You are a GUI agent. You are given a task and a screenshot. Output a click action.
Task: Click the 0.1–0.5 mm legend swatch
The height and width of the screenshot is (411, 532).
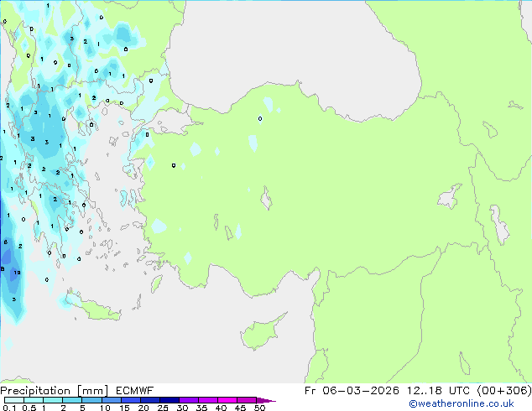pos(14,400)
